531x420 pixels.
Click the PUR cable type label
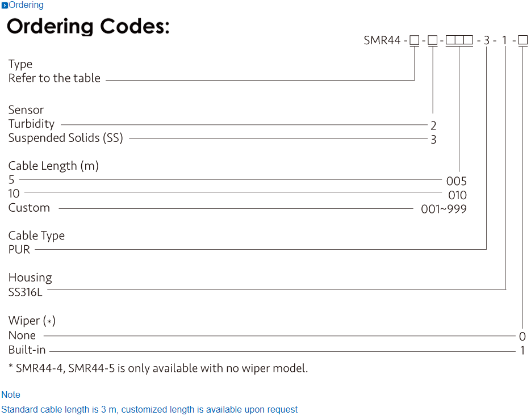[x=19, y=249]
